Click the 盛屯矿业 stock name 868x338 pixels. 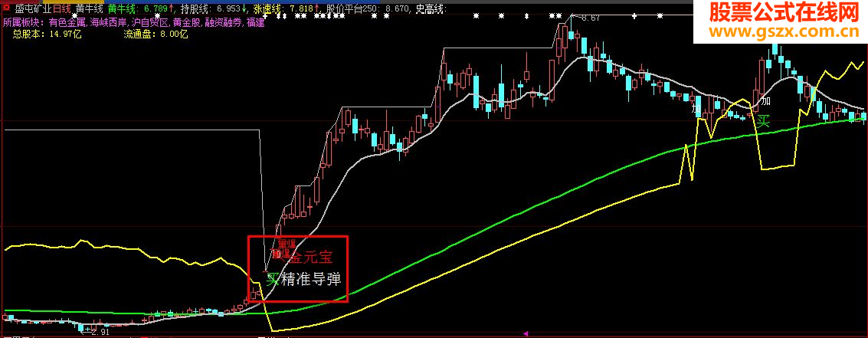click(x=33, y=9)
